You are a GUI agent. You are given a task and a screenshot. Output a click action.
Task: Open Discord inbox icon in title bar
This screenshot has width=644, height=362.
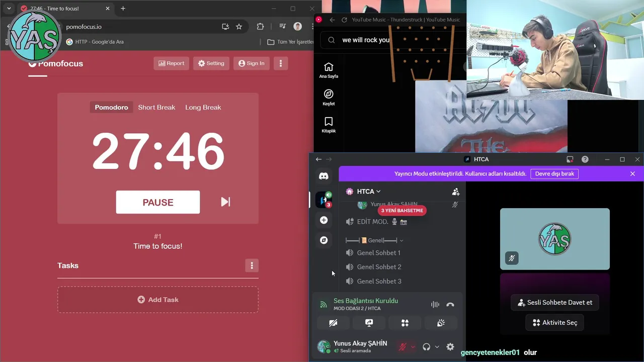click(x=570, y=159)
